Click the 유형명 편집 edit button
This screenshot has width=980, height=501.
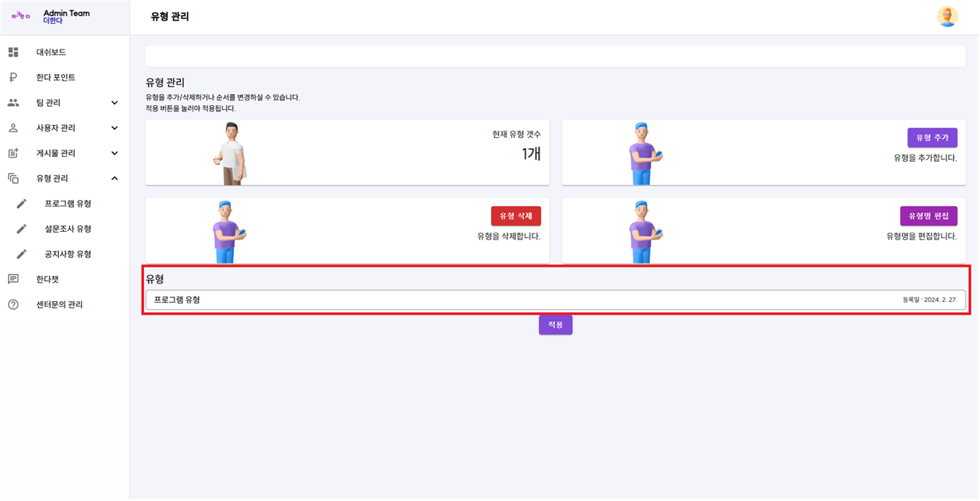(928, 215)
